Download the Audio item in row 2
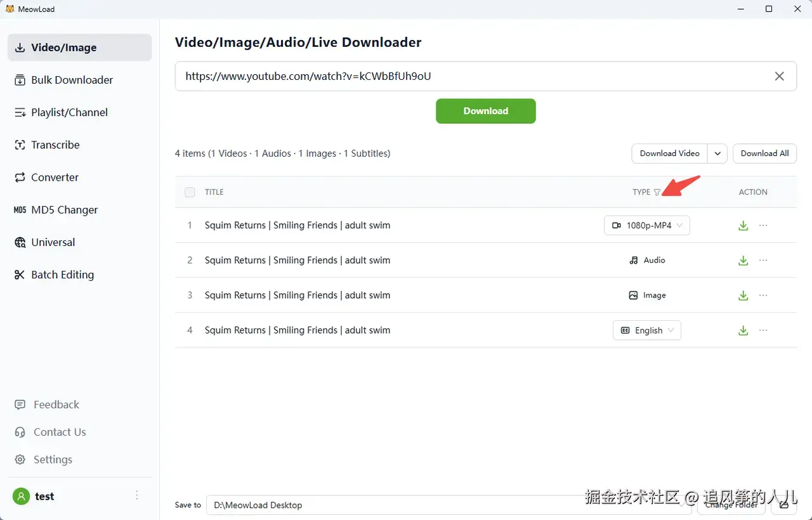 pos(743,261)
